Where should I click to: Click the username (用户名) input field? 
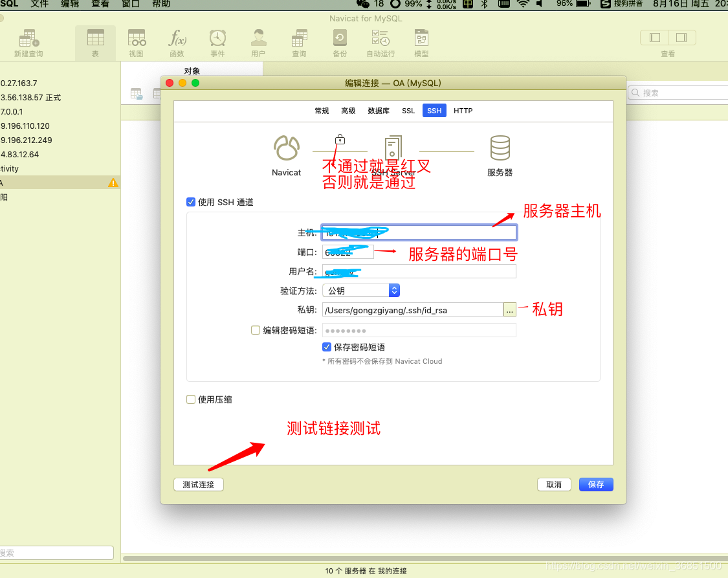(419, 271)
